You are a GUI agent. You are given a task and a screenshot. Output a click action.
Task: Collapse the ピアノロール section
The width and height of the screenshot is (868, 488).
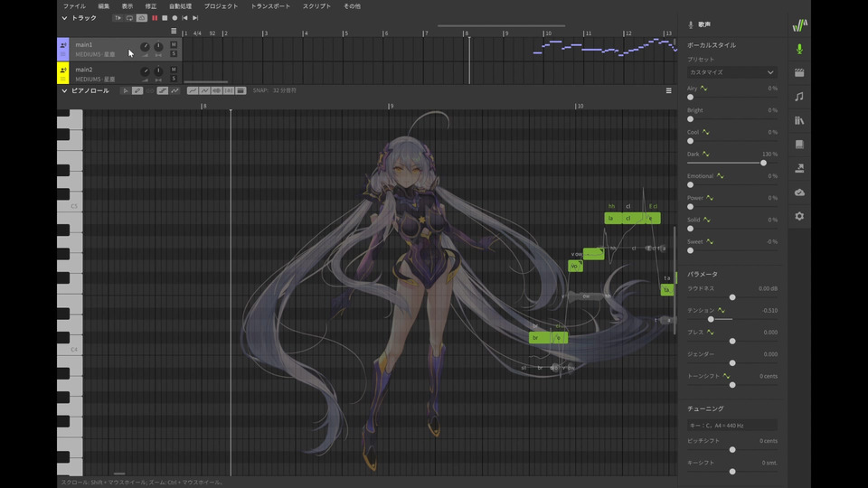tap(64, 90)
